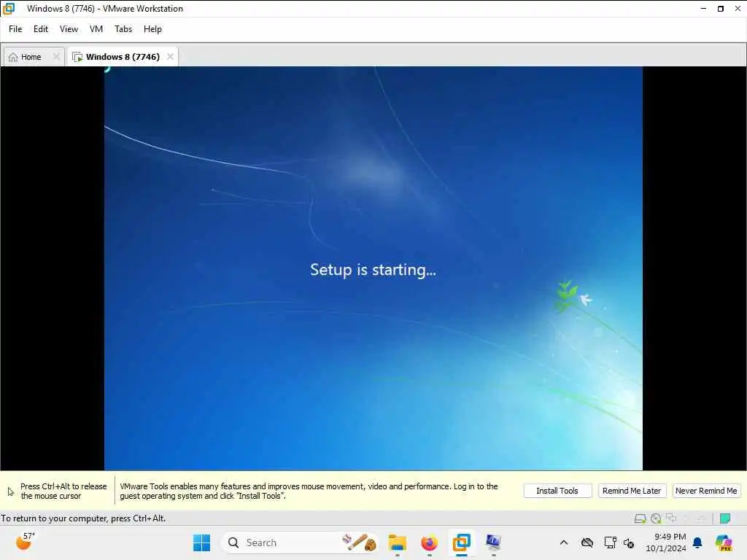
Task: Click Never Remind Me button
Action: (x=706, y=491)
